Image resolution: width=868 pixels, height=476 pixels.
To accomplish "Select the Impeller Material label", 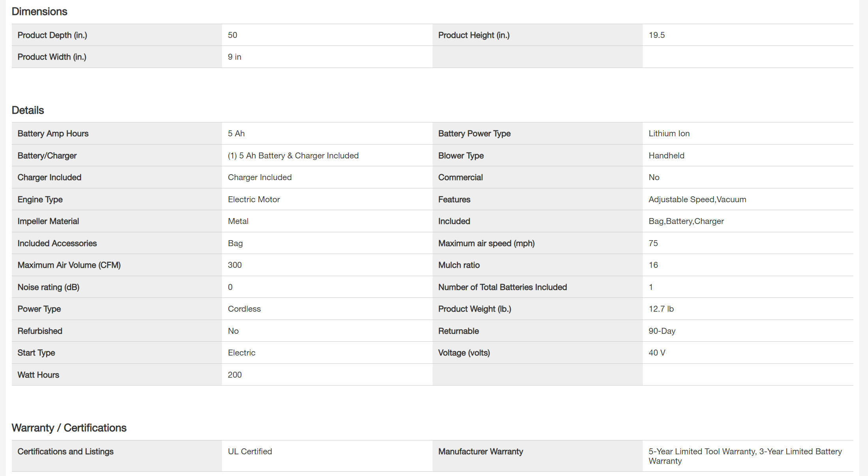I will 48,221.
